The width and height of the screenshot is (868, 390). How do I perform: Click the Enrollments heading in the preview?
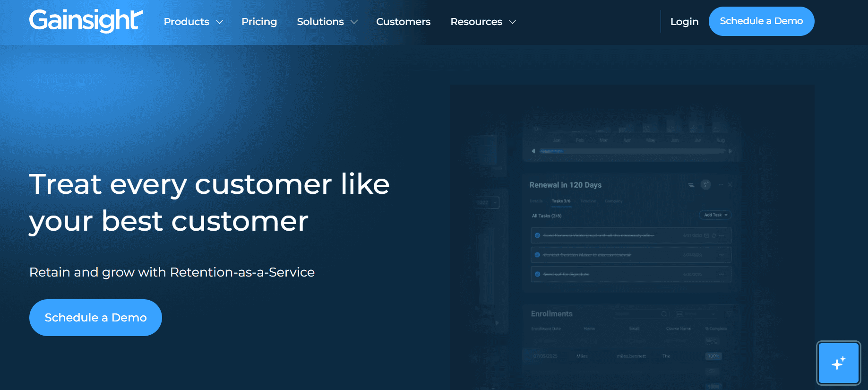click(551, 314)
